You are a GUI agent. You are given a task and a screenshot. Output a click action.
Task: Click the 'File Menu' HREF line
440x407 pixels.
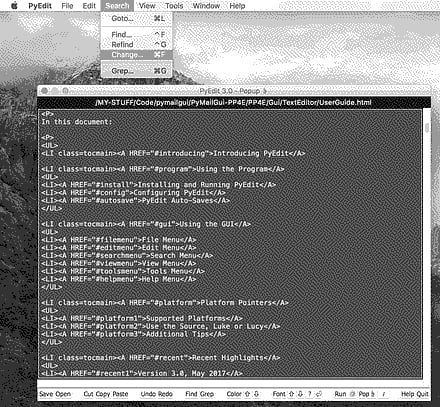tap(119, 240)
